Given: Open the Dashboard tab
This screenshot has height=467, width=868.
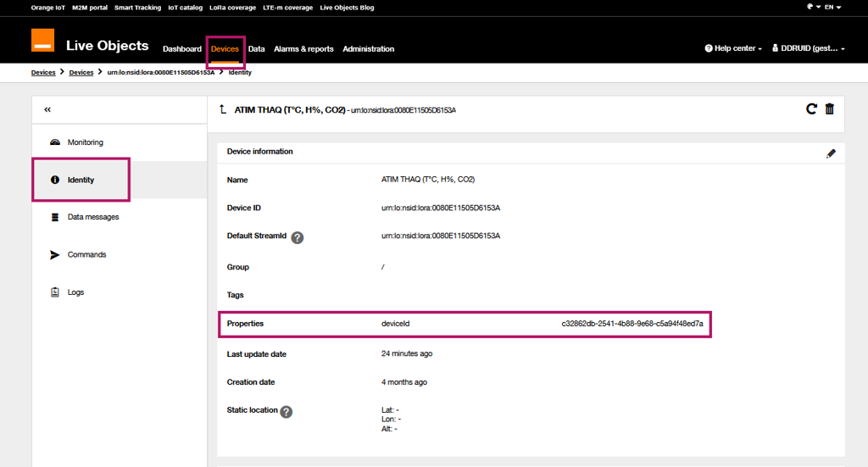Looking at the screenshot, I should click(x=182, y=48).
